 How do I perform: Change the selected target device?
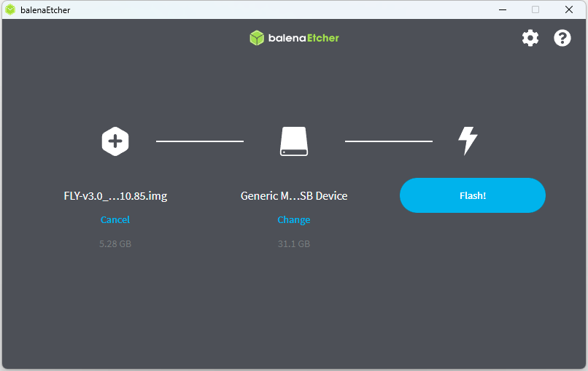294,219
